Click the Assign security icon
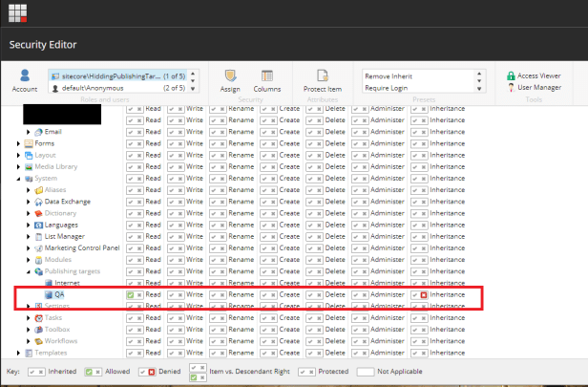Viewport: 588px width, 387px height. [x=230, y=81]
